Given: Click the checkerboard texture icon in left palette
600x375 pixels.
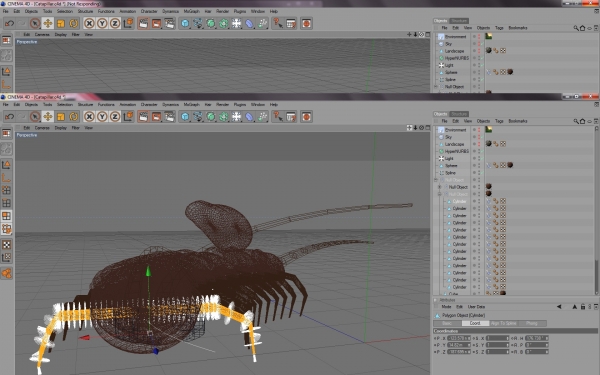Looking at the screenshot, I should point(7,245).
